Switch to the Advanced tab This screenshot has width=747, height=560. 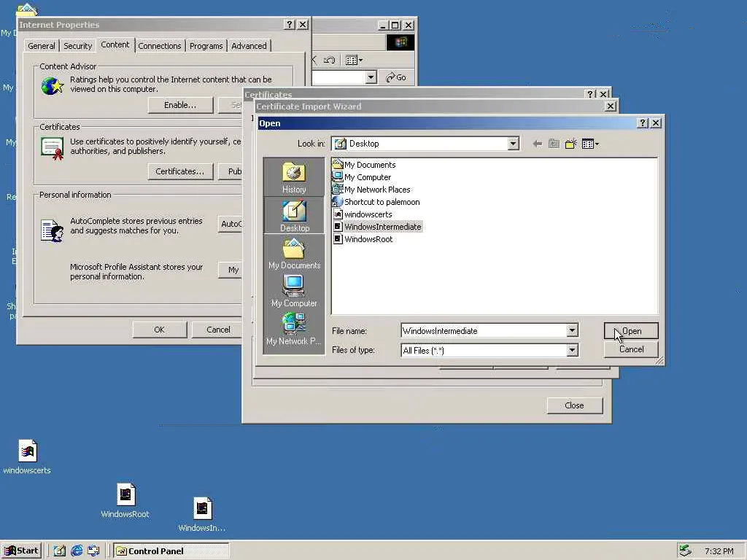249,46
